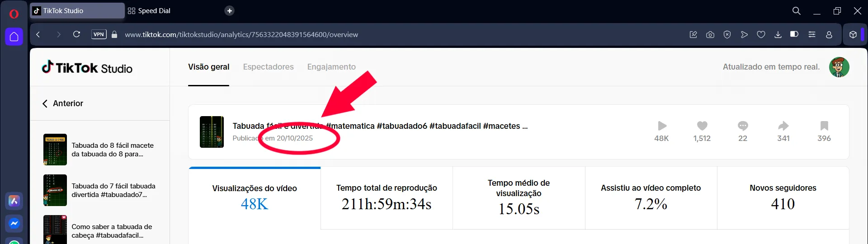Click the Opera home button in sidebar
This screenshot has width=868, height=244.
14,37
